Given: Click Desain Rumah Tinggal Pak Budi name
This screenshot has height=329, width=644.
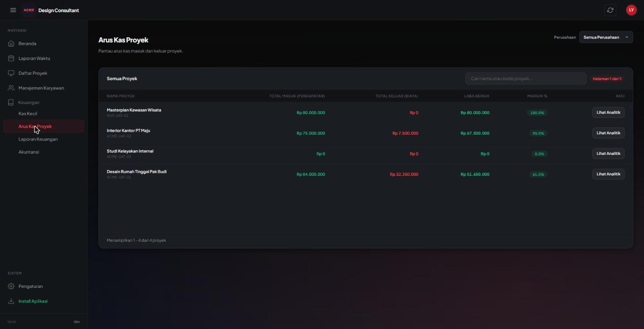Looking at the screenshot, I should pos(137,172).
